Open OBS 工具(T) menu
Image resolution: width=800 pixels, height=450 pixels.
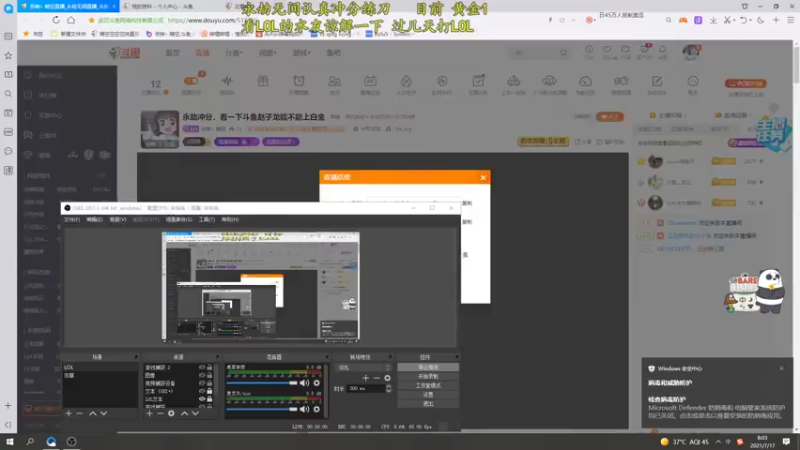tap(207, 219)
